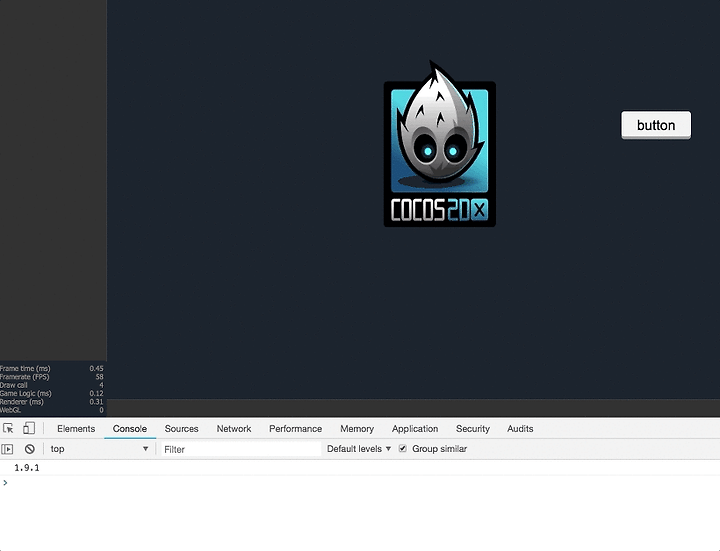Click the Game Logic (ms) stat
The width and height of the screenshot is (720, 551).
coord(52,393)
